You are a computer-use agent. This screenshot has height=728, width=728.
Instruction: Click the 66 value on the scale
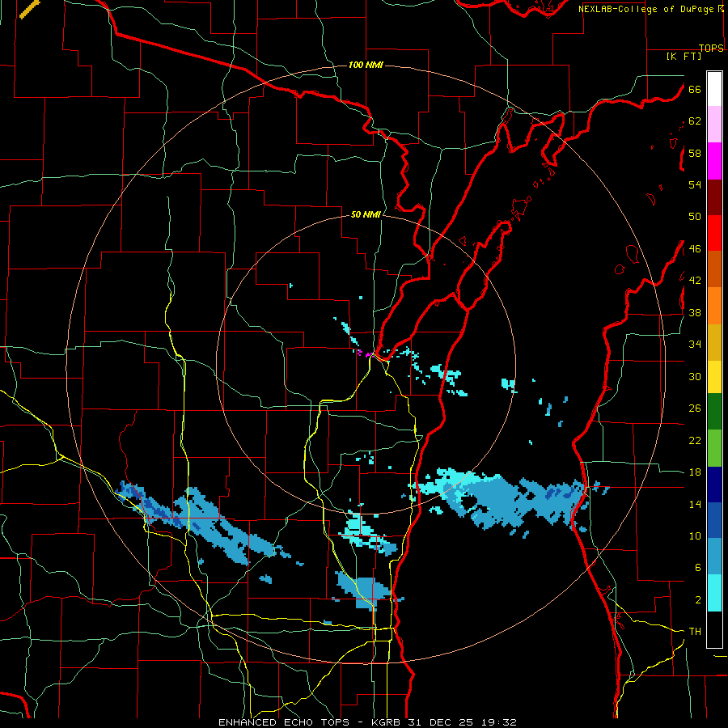pos(695,89)
